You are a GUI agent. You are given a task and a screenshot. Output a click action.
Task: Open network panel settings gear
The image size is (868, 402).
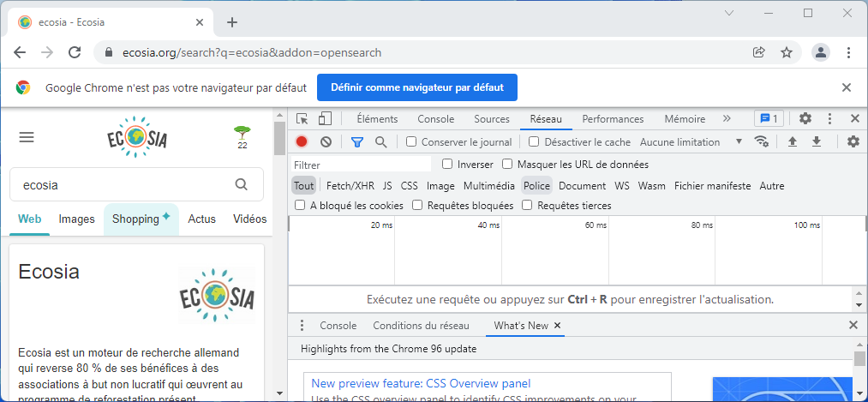(x=853, y=142)
